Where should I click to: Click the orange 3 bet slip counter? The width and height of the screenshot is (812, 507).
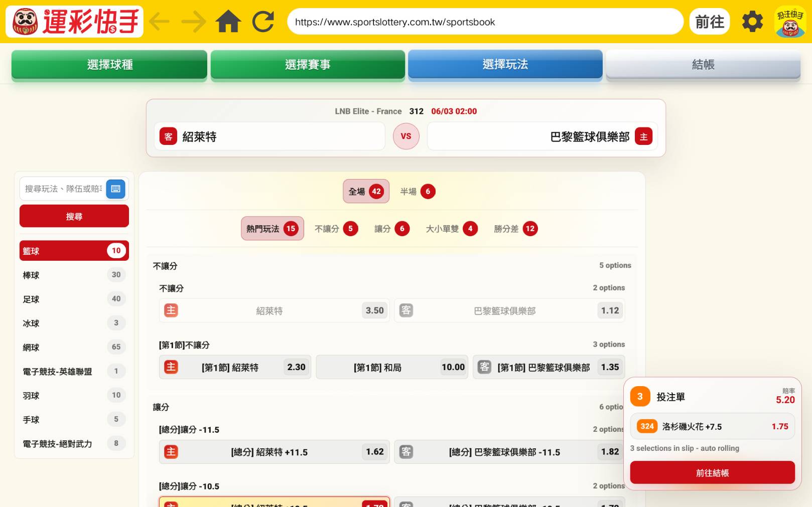pos(640,397)
